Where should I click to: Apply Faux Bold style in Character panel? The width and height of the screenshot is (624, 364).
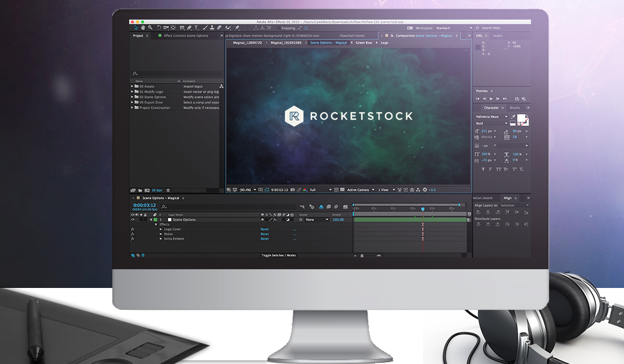(x=483, y=170)
